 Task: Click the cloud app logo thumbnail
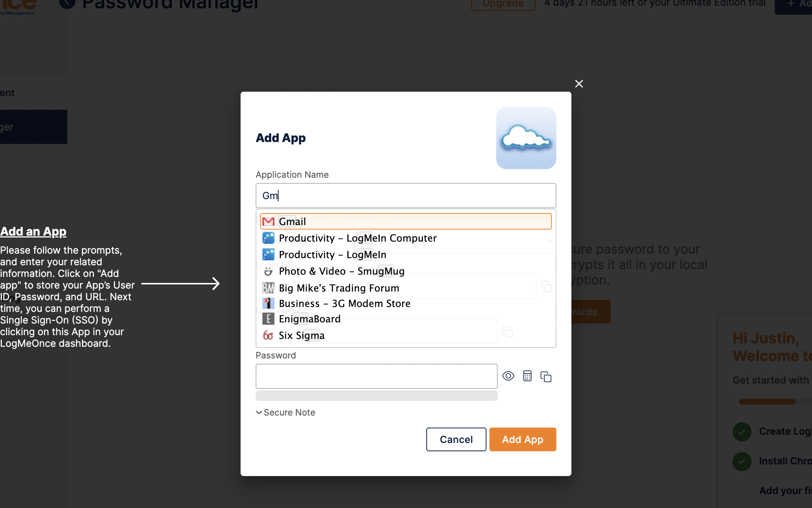point(526,138)
